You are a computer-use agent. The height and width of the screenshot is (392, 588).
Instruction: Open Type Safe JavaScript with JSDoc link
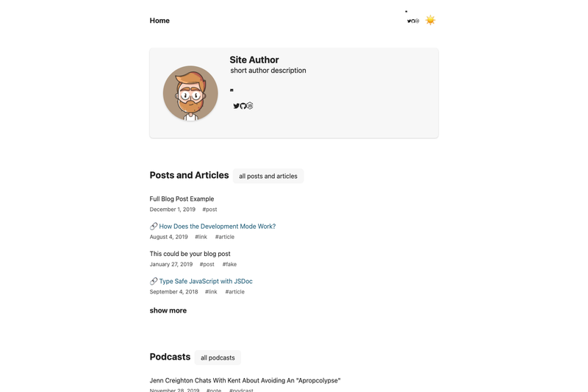click(206, 281)
